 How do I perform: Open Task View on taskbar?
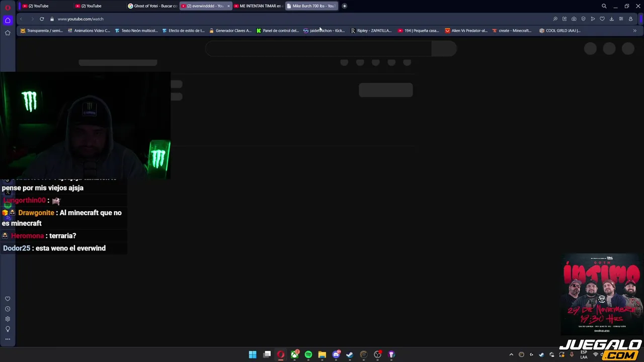tap(267, 354)
